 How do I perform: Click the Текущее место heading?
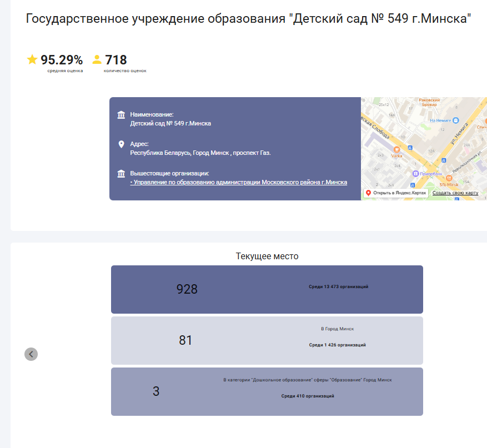[267, 256]
